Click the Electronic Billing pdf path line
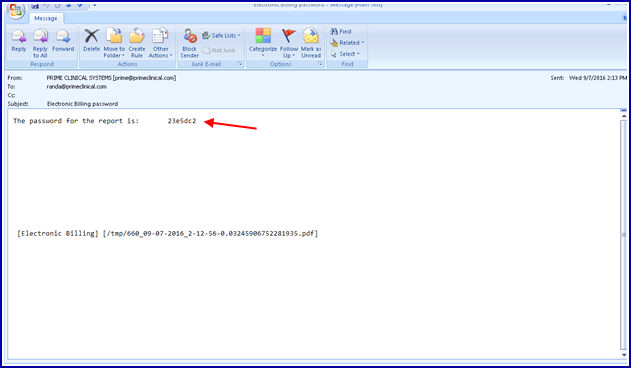Screen dimensions: 631x368 click(x=167, y=234)
